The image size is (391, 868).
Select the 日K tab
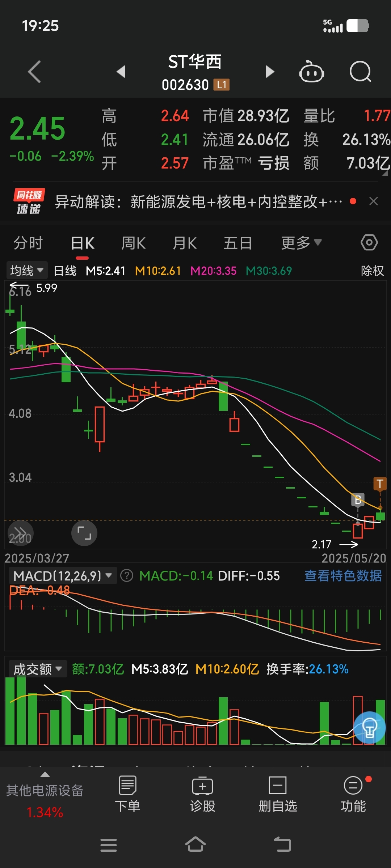[x=83, y=243]
